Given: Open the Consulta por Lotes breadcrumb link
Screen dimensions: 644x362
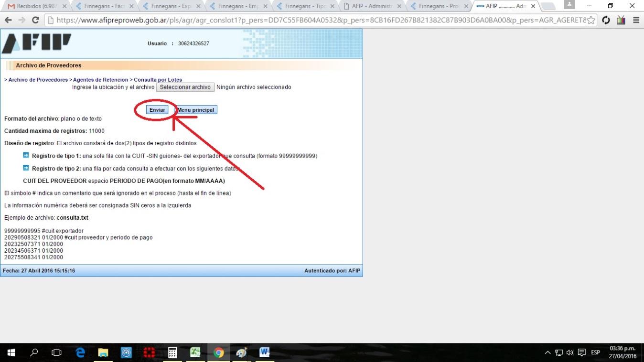Looking at the screenshot, I should [x=158, y=80].
